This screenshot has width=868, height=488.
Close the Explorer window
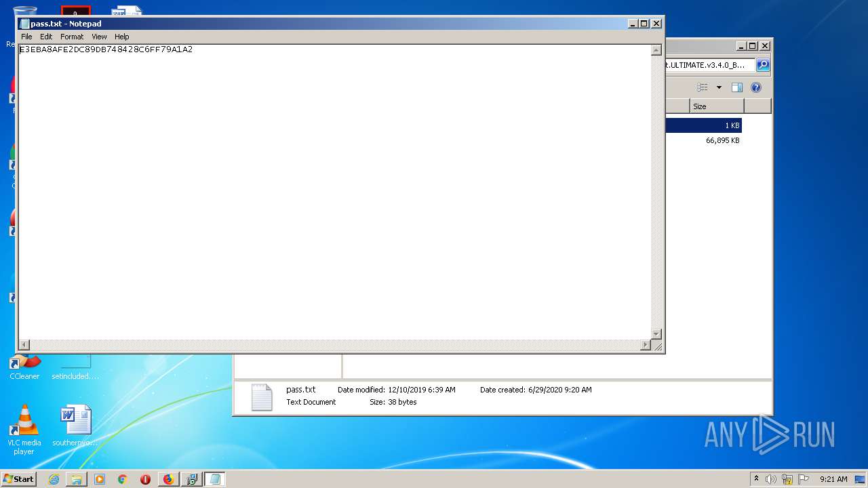coord(765,46)
